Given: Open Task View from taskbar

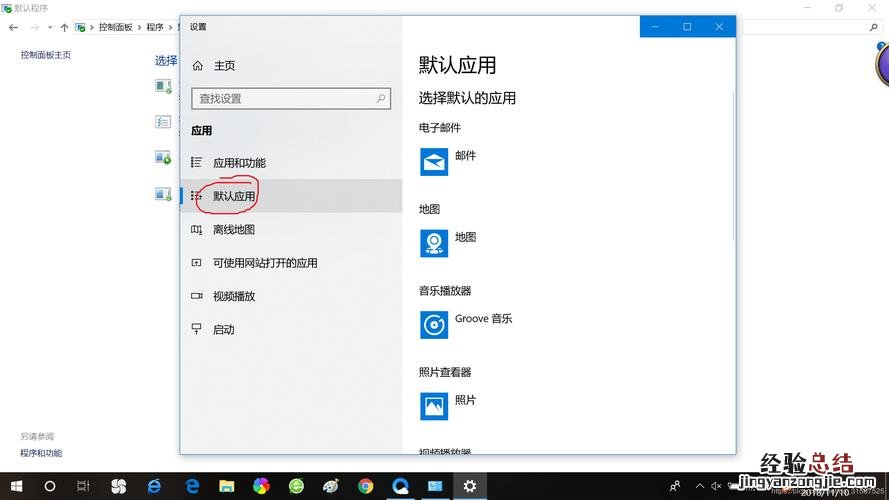Looking at the screenshot, I should coord(83,486).
